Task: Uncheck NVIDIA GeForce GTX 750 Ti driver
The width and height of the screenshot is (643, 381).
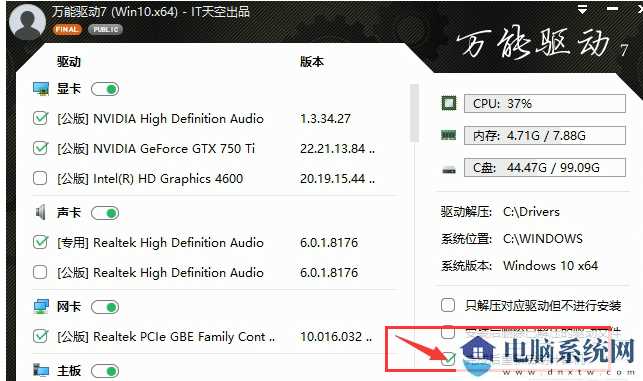Action: click(40, 148)
